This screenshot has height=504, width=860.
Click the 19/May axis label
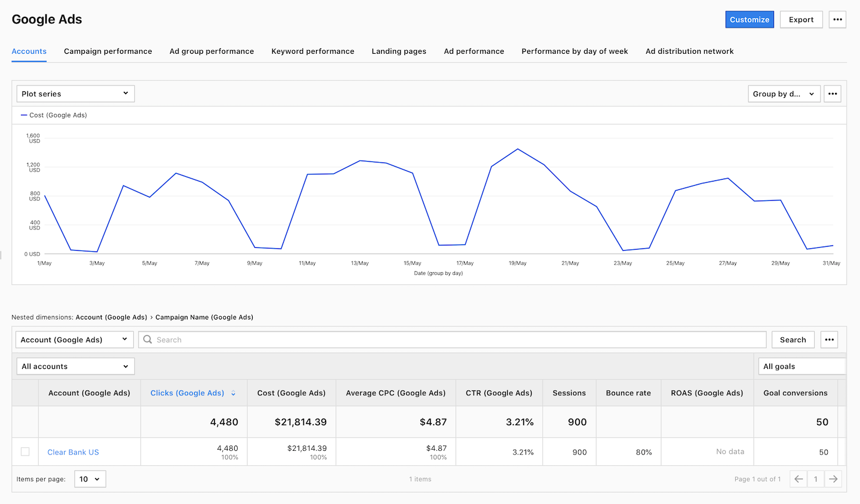point(517,263)
